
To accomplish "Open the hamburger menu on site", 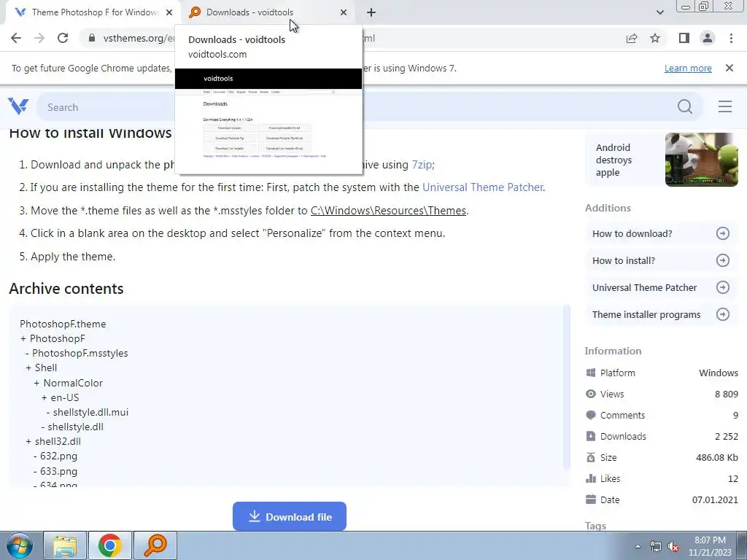I will (725, 106).
